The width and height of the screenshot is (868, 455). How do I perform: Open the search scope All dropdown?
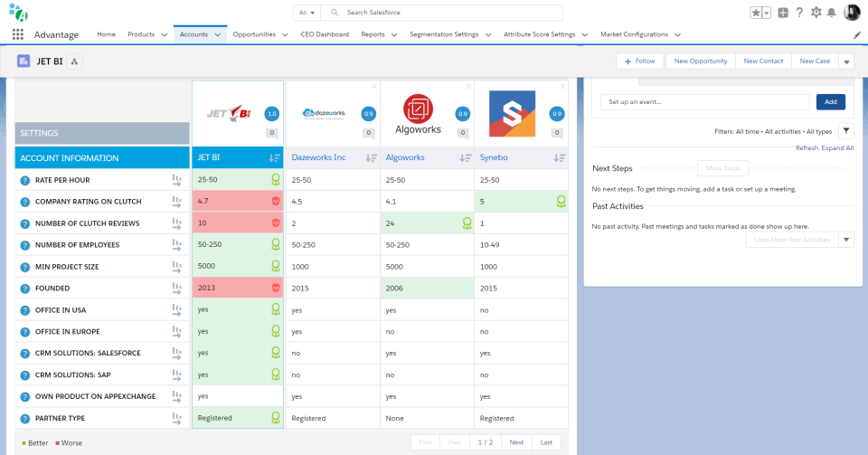307,13
